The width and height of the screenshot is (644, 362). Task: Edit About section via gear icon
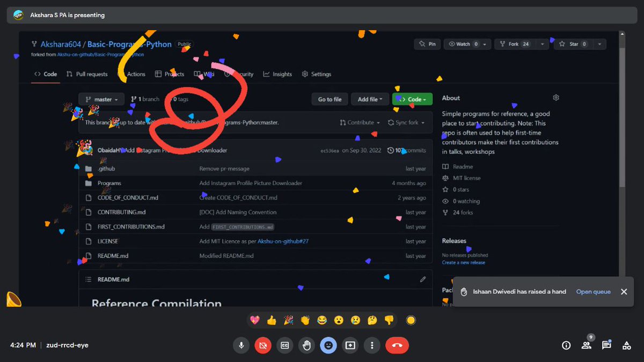point(556,98)
